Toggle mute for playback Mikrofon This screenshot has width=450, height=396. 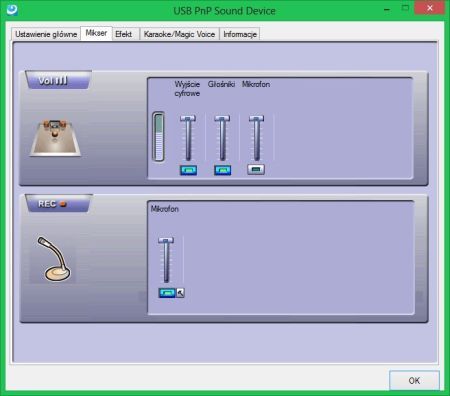click(256, 169)
